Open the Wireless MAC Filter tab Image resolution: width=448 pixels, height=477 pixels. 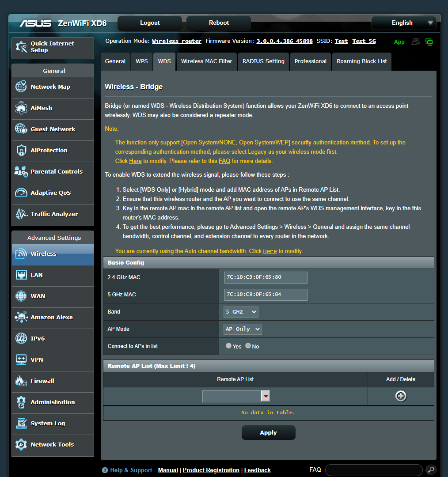(x=207, y=61)
